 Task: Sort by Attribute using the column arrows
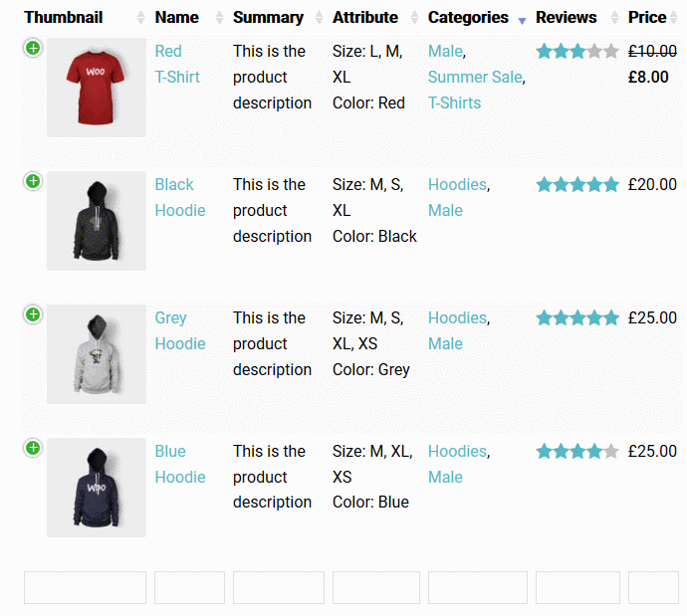(414, 18)
